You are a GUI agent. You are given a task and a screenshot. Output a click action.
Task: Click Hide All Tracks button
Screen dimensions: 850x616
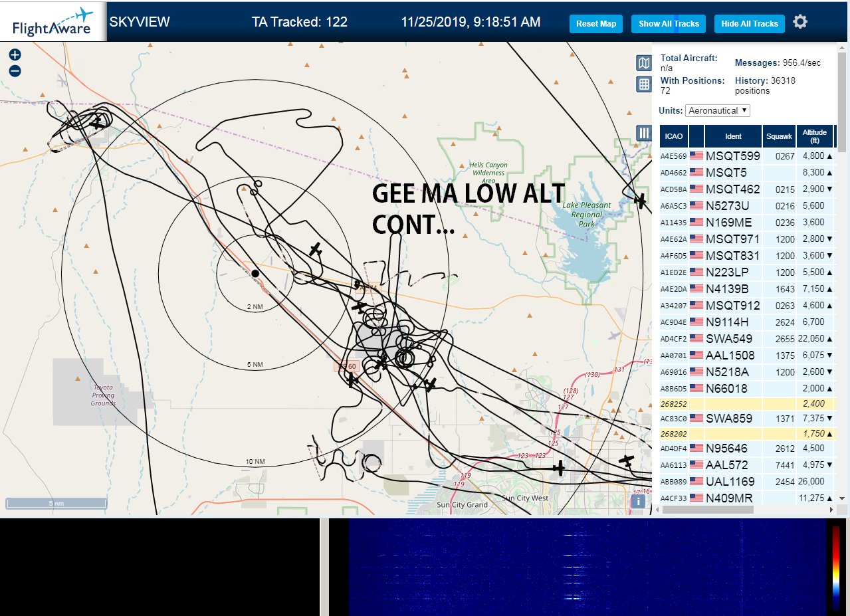[x=750, y=23]
